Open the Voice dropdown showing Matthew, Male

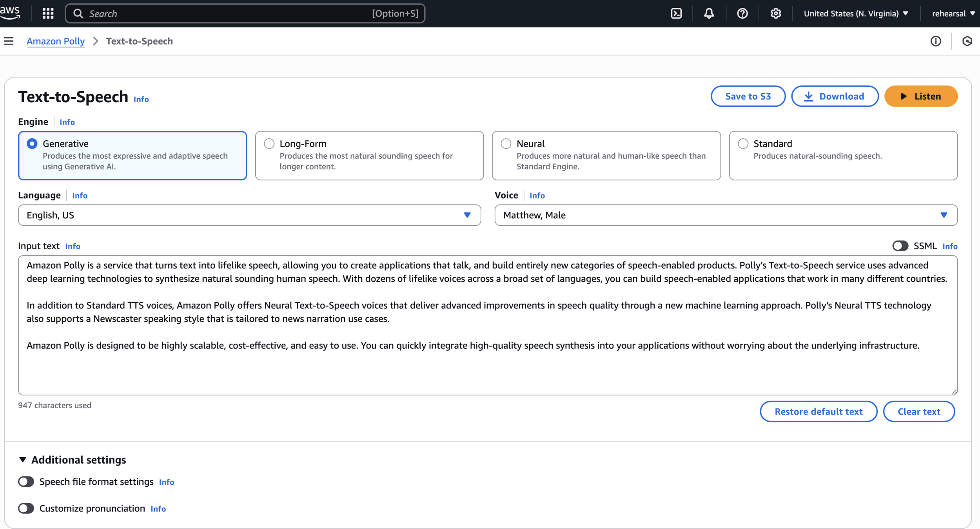coord(726,215)
